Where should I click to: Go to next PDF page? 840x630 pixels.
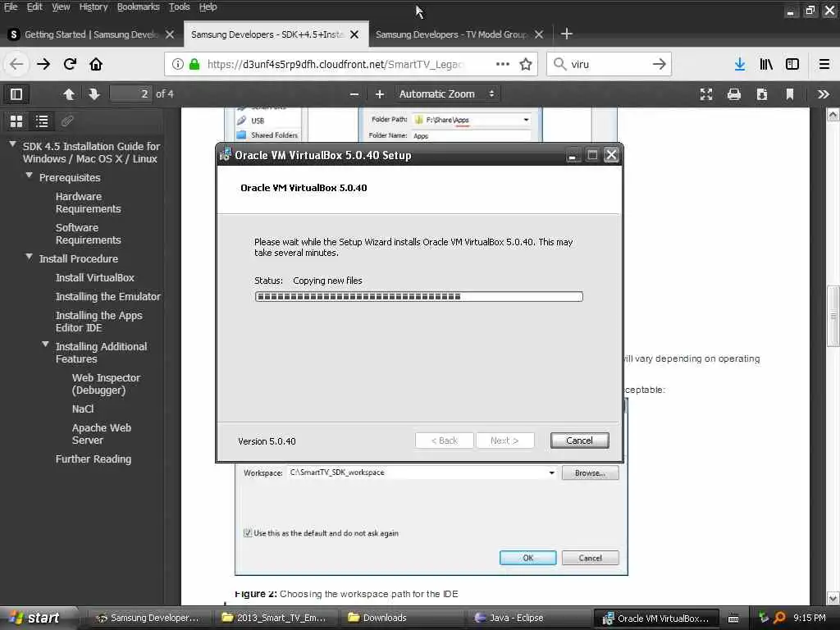[x=94, y=94]
